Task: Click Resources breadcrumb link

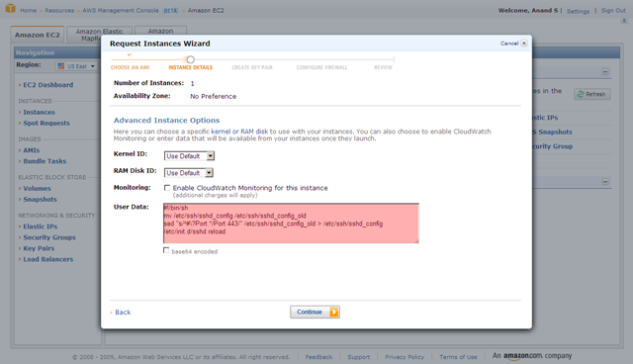Action: tap(59, 11)
